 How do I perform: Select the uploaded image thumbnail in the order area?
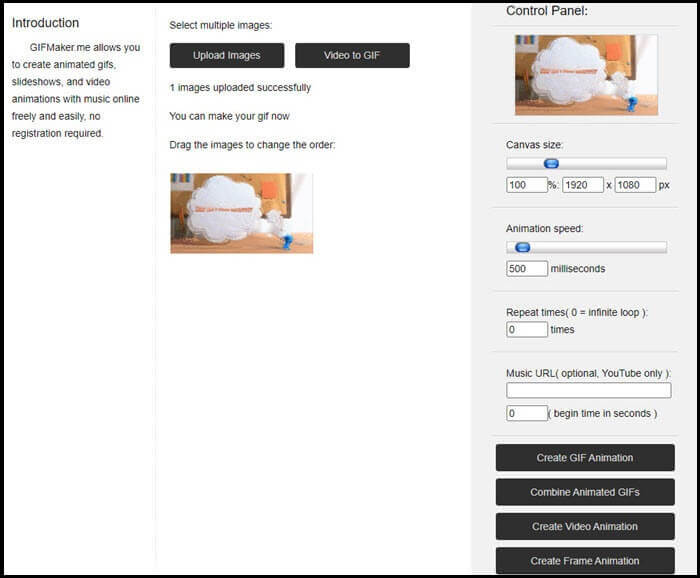pyautogui.click(x=241, y=213)
